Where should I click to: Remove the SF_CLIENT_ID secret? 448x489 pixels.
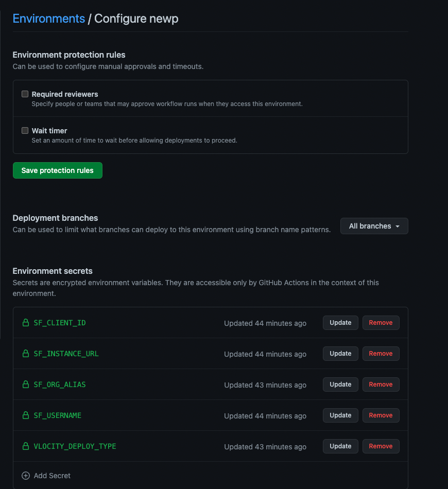[381, 323]
